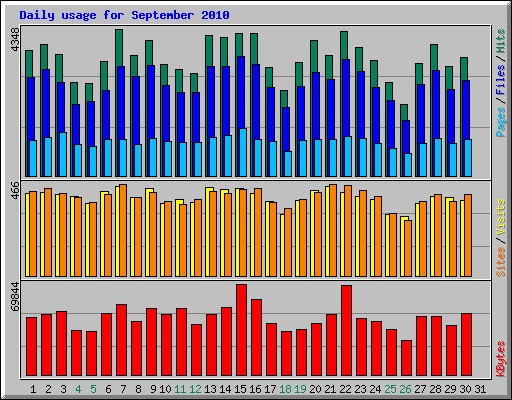Click the red KBytes bar for day 16
512x400 pixels.
pos(257,338)
